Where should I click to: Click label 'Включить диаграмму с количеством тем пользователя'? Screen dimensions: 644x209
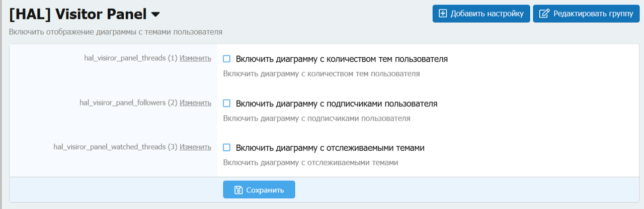coord(342,59)
